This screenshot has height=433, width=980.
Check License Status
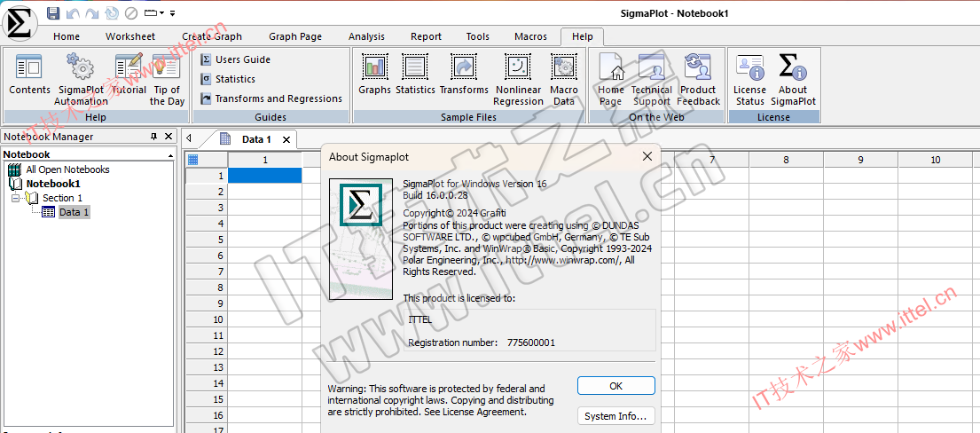click(x=749, y=80)
